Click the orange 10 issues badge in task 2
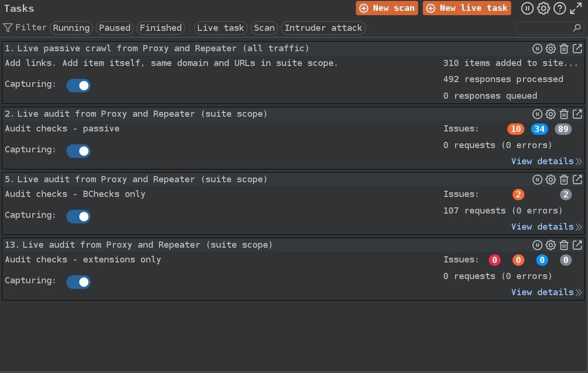588x373 pixels. pos(516,129)
